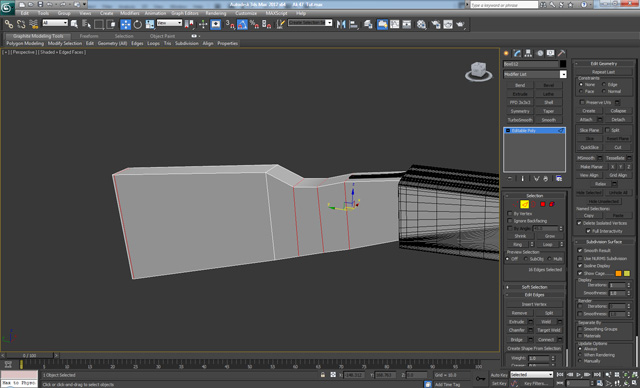Click the yellow Show Cage color swatch
This screenshot has width=640, height=388.
[x=627, y=273]
